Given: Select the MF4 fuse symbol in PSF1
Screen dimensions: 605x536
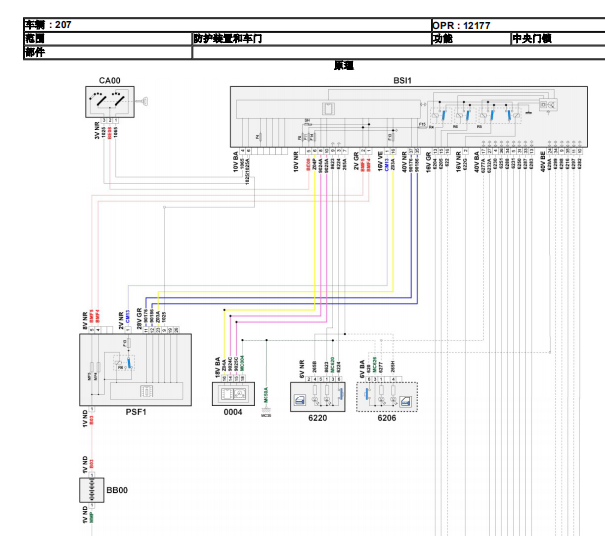Looking at the screenshot, I should pyautogui.click(x=98, y=369).
